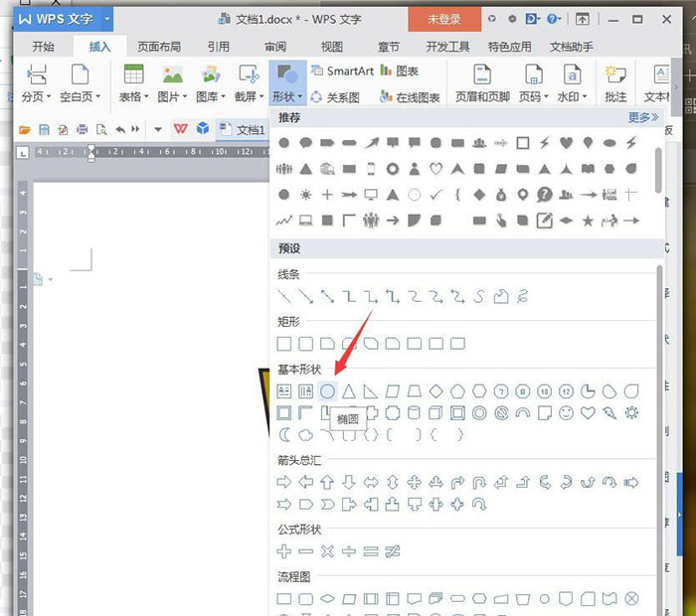Select the right arrow block shape
This screenshot has height=616, width=696.
[284, 482]
